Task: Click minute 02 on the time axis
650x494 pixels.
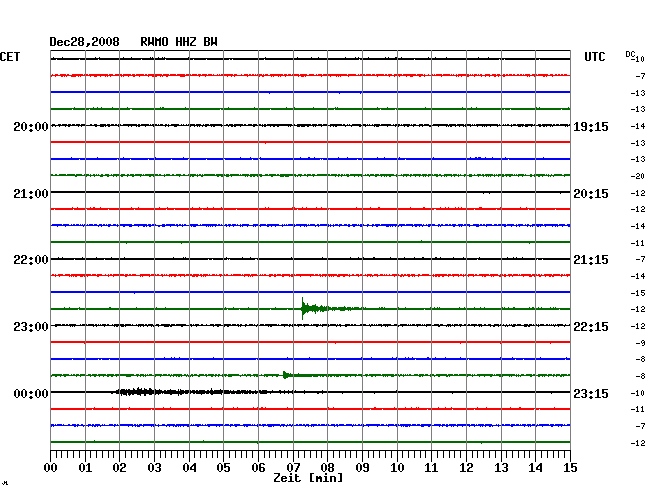Action: coord(119,467)
